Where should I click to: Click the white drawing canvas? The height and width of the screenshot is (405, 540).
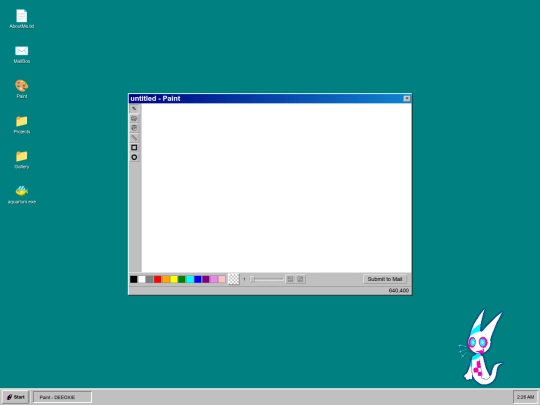(276, 188)
